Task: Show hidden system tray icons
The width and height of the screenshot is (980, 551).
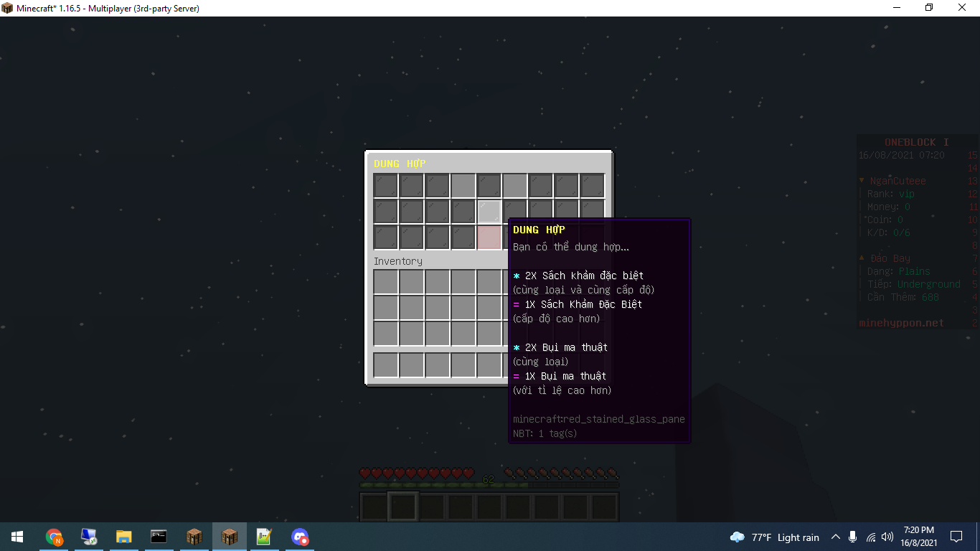Action: click(835, 537)
